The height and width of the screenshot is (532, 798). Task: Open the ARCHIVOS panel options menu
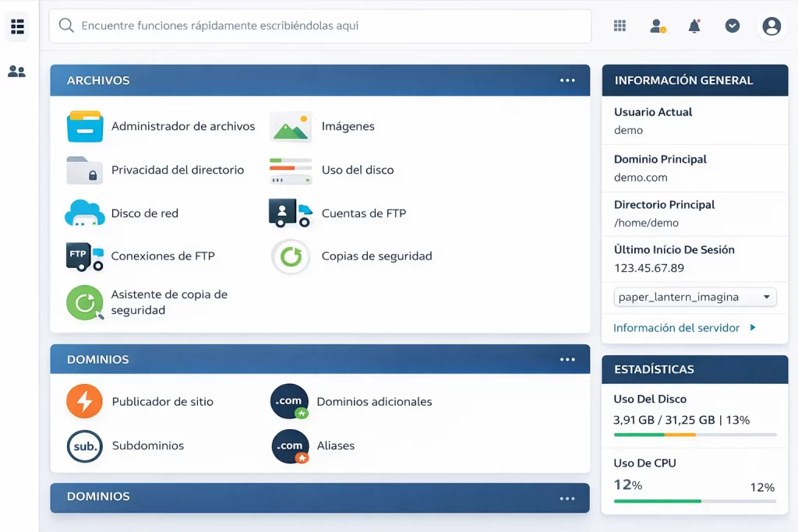click(568, 79)
